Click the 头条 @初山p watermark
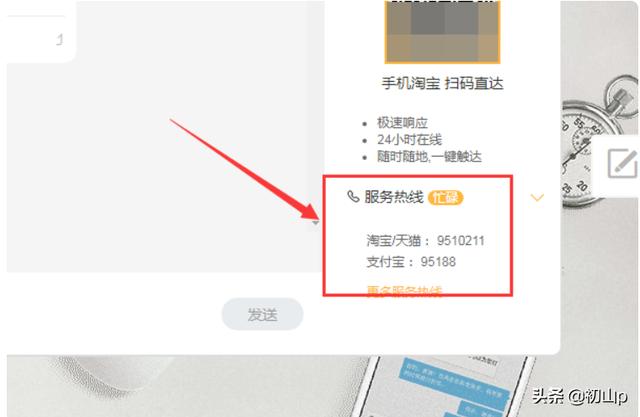Viewport: 640px width, 417px height. click(x=580, y=396)
